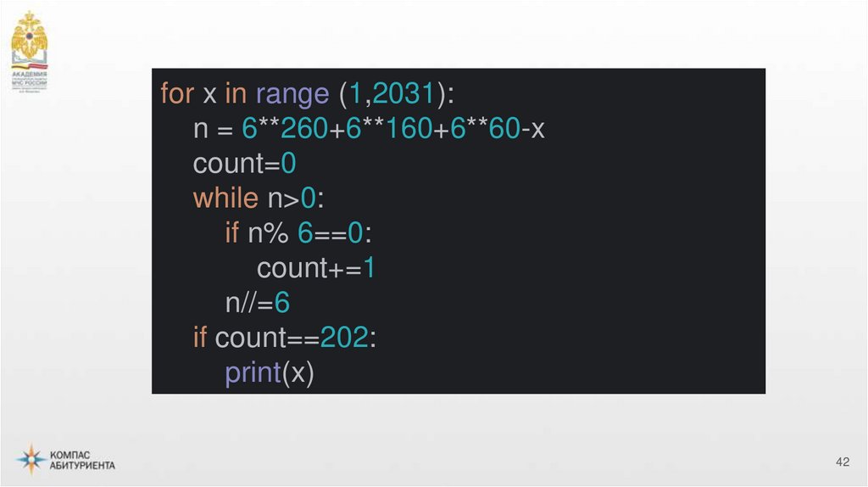
Task: Click the 'in' keyword in the for loop
Action: click(x=235, y=94)
